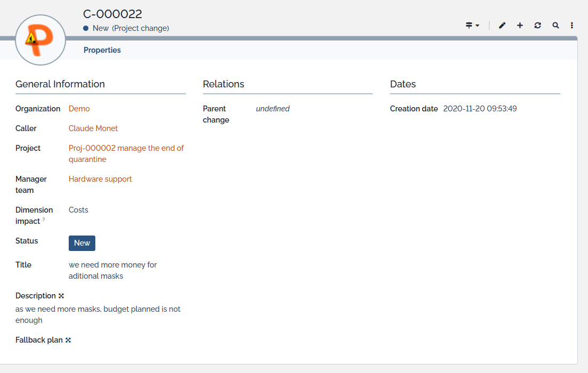The width and height of the screenshot is (588, 373).
Task: Click the creation date value
Action: pos(480,109)
